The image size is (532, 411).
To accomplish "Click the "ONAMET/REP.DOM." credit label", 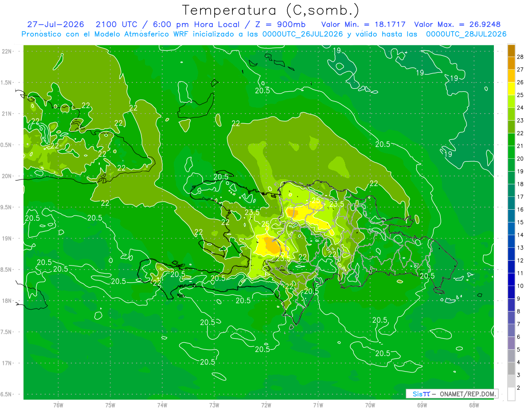I will click(x=469, y=394).
